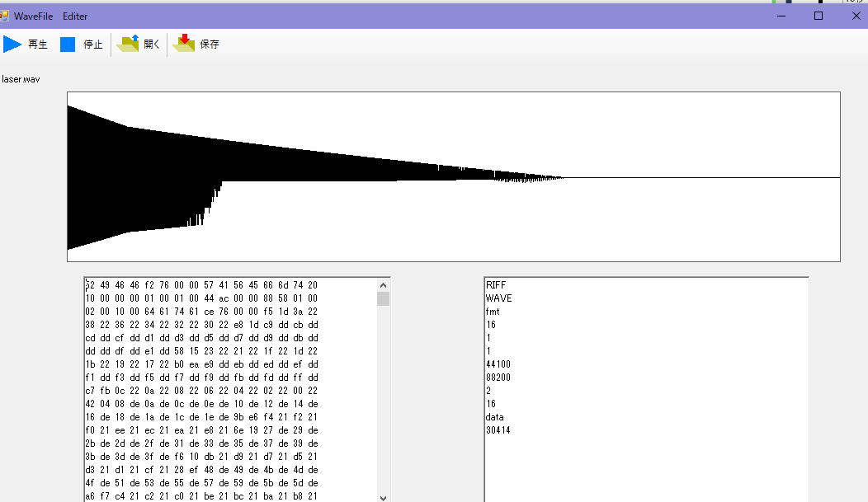
Task: Click the 保存 label in the toolbar
Action: pyautogui.click(x=210, y=45)
